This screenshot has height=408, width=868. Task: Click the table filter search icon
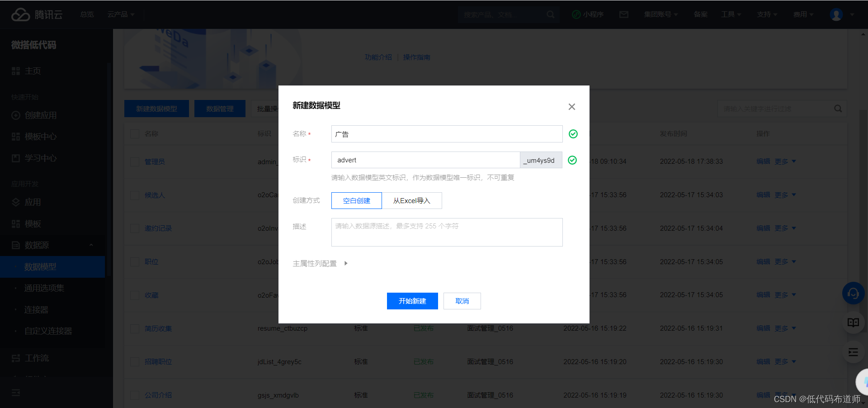tap(838, 109)
